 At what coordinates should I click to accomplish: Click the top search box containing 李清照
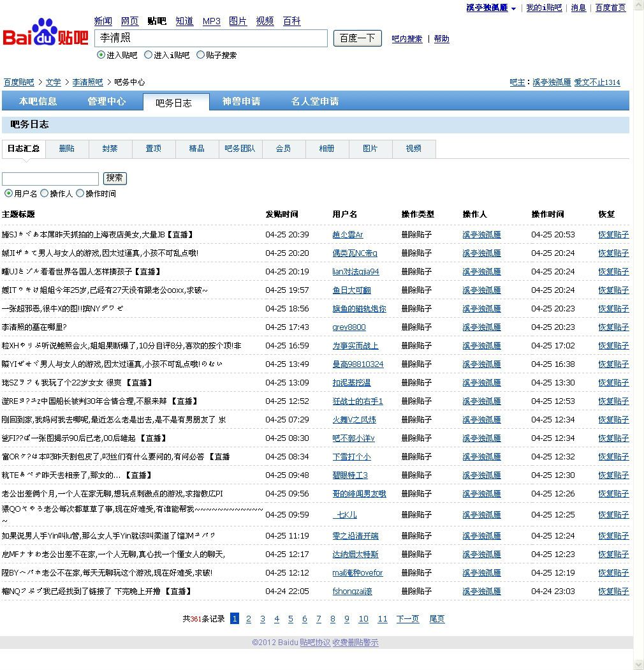tap(211, 38)
